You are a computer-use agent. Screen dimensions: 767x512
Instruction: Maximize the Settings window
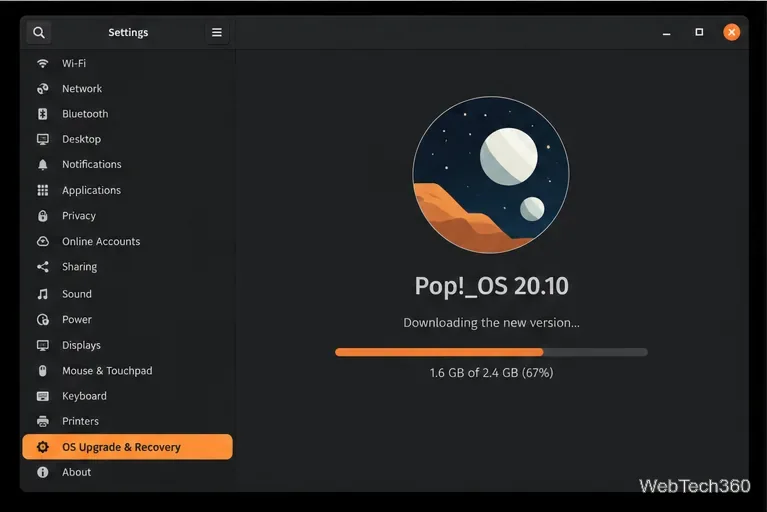pyautogui.click(x=699, y=32)
